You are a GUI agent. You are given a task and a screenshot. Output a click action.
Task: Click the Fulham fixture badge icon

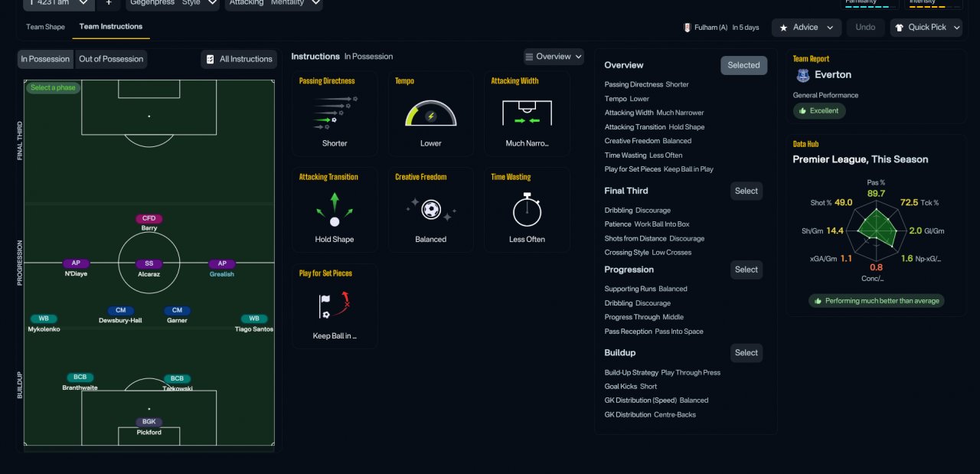688,28
